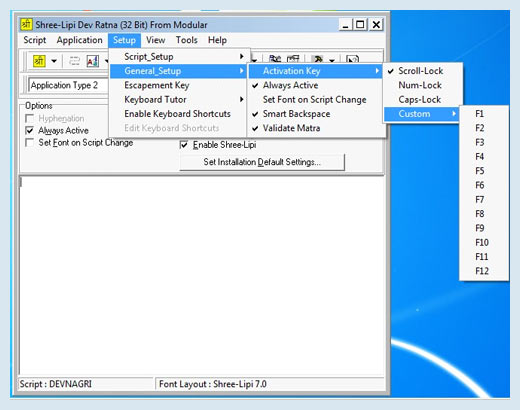Choose F9 as custom activation key

(484, 228)
